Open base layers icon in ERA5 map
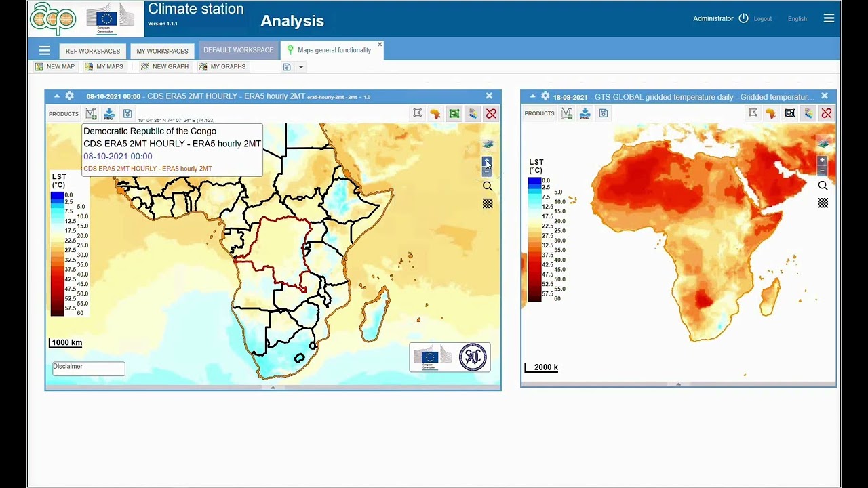Screen dimensions: 868x488 pos(488,144)
